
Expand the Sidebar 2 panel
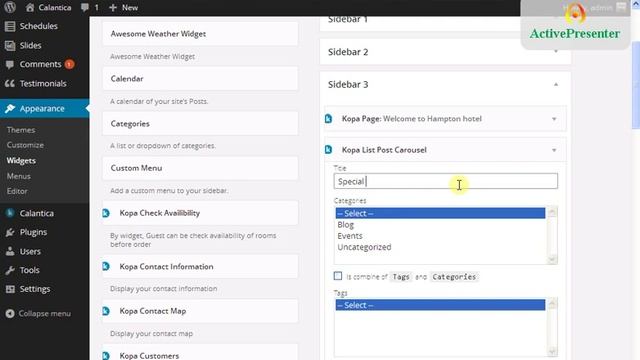pyautogui.click(x=445, y=52)
